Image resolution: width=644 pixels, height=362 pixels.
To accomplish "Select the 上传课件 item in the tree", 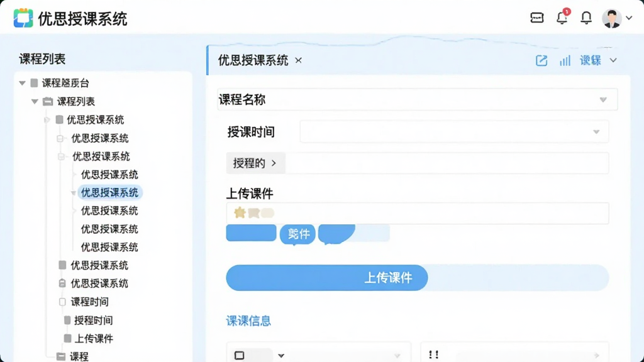I will (x=94, y=339).
